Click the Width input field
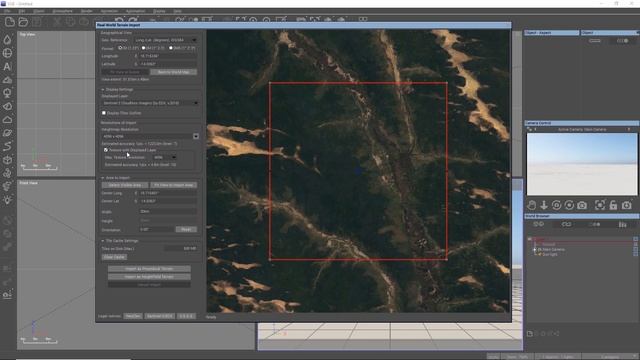 (168, 211)
